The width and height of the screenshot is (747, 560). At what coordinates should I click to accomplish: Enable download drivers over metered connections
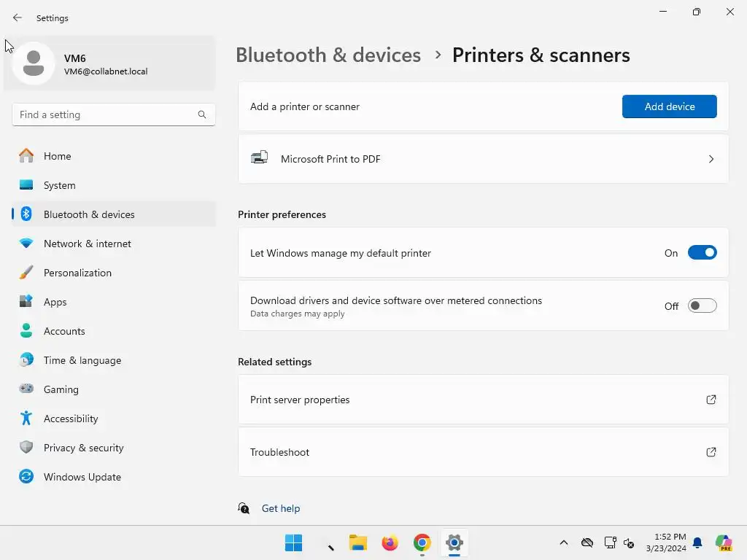click(703, 306)
